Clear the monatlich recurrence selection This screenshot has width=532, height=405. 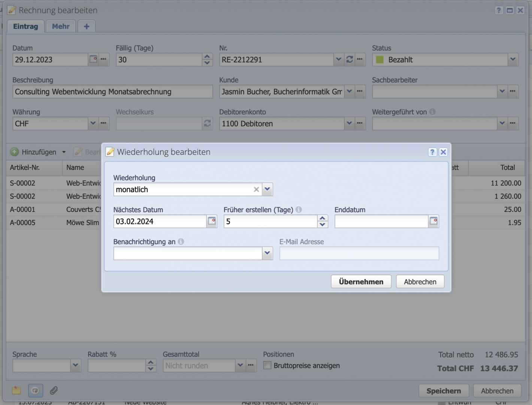point(256,189)
